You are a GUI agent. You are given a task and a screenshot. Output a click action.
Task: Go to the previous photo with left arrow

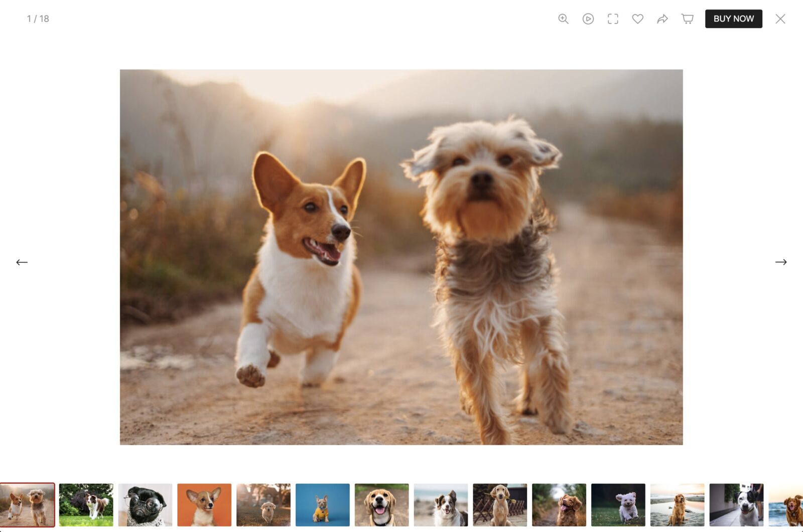pyautogui.click(x=22, y=262)
